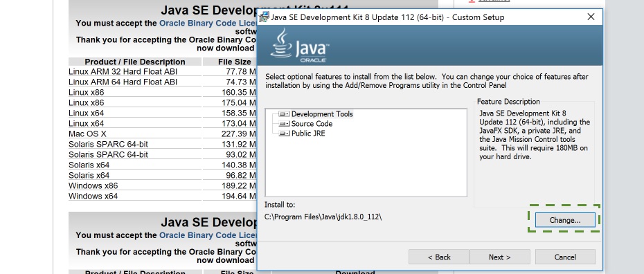Viewport: 644px width, 274px height.
Task: Click the Linux ARM 64 Hard Float ABI row
Action: [163, 82]
